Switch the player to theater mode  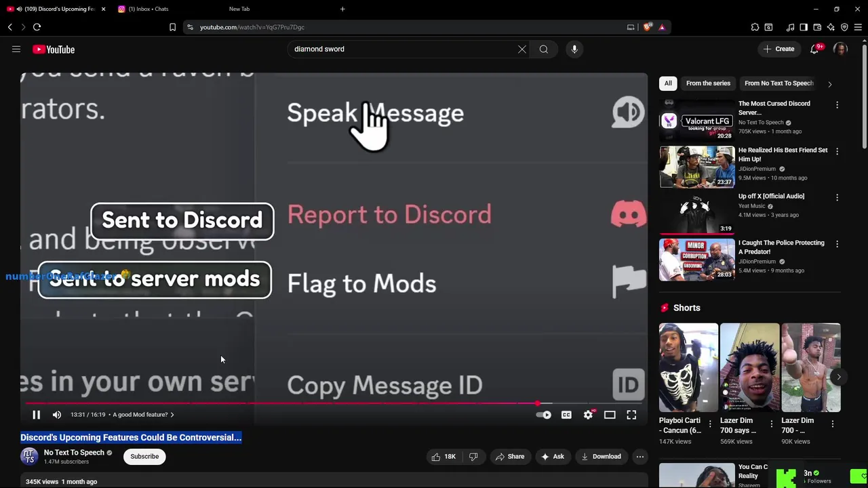(610, 415)
